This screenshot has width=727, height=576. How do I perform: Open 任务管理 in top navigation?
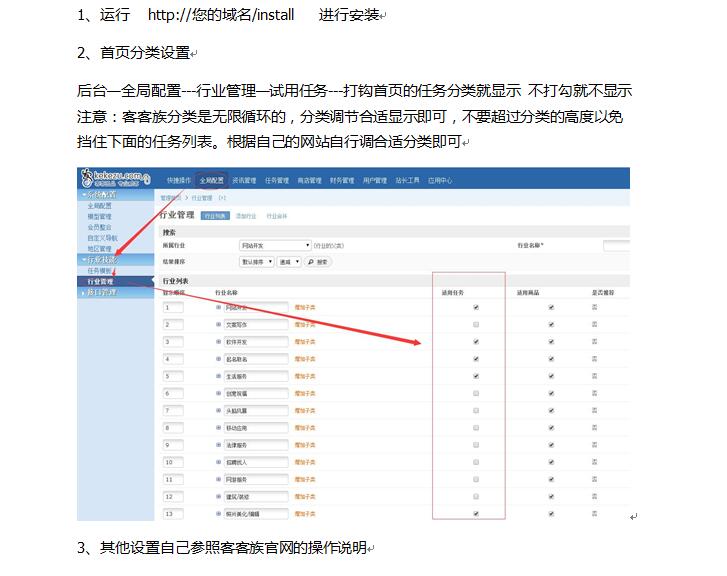[x=277, y=180]
